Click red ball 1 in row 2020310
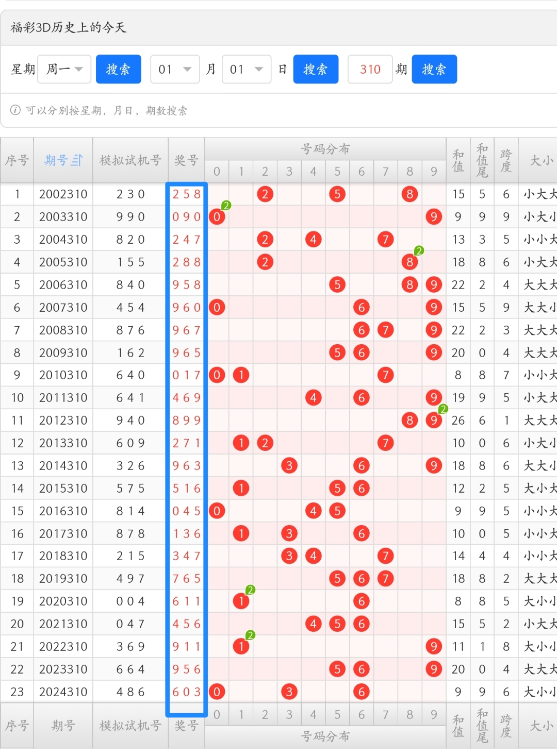The image size is (557, 756). pyautogui.click(x=241, y=601)
